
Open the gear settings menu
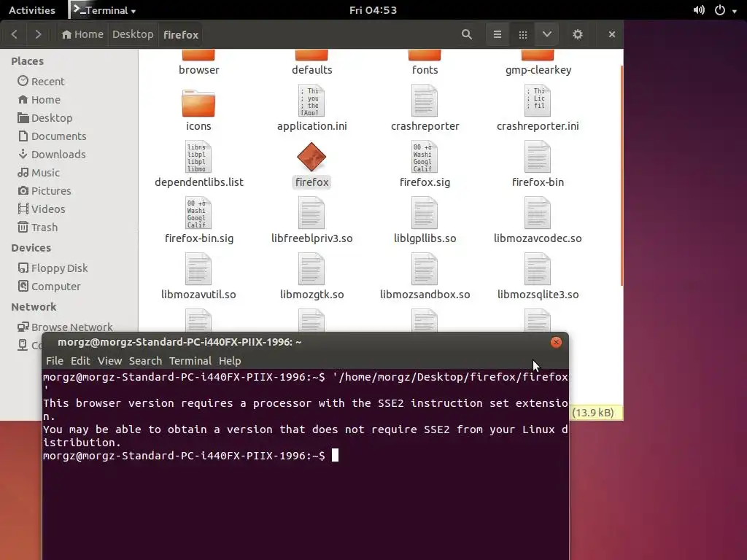point(578,34)
